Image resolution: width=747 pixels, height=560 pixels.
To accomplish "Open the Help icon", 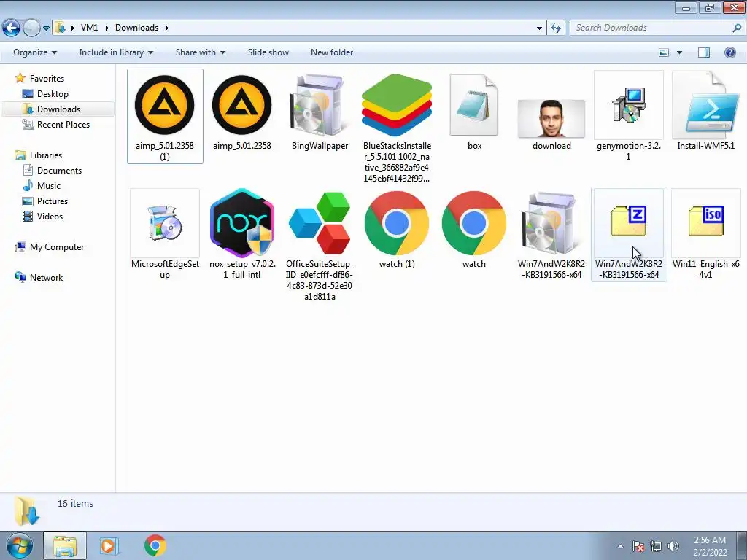I will (729, 52).
